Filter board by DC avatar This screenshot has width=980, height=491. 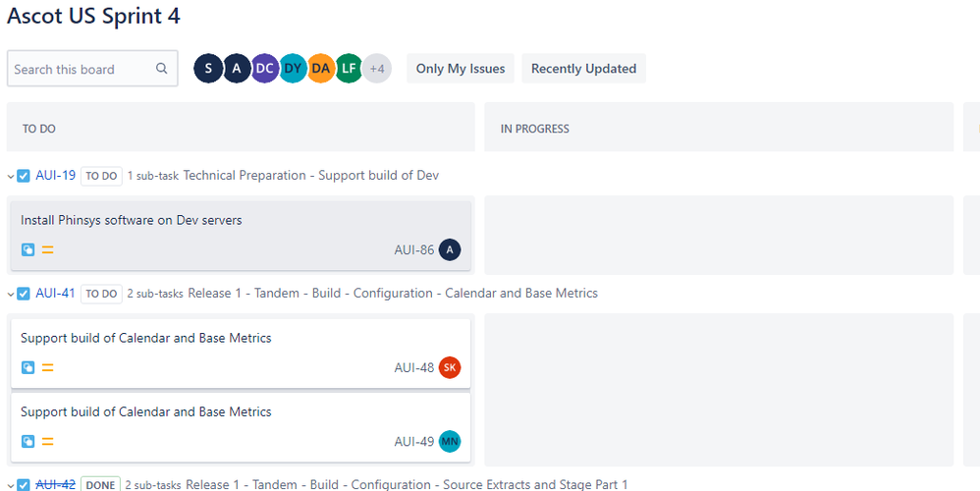(x=264, y=69)
